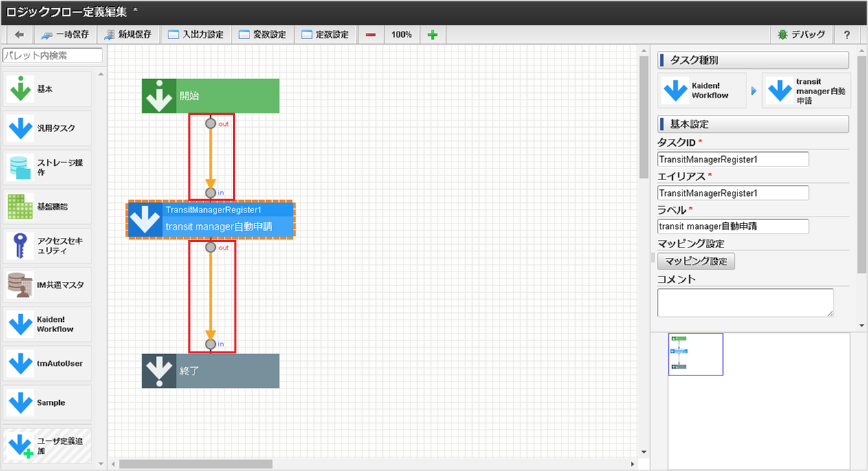Screen dimensions: 868x471
Task: Zoom out with the red minus icon
Action: point(370,34)
